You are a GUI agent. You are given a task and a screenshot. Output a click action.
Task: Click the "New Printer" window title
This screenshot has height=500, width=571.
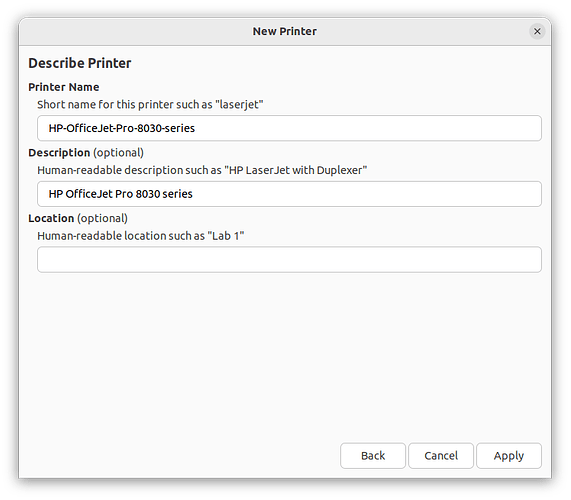click(285, 31)
